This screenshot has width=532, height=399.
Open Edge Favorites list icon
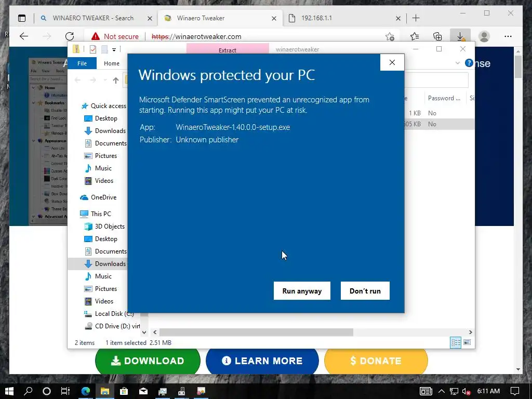pyautogui.click(x=415, y=36)
